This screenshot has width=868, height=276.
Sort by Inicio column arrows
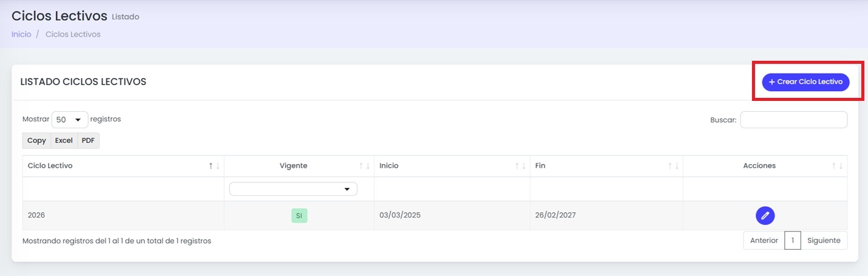coord(521,166)
